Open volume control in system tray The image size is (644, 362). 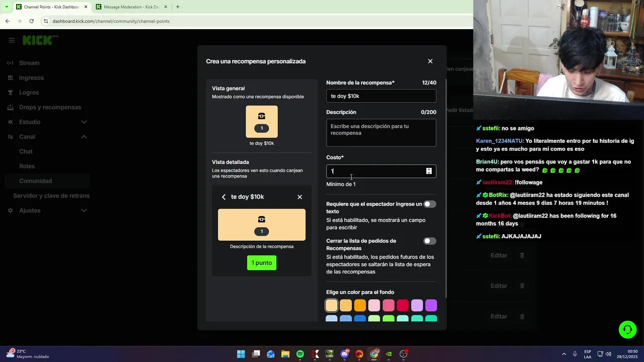click(608, 354)
